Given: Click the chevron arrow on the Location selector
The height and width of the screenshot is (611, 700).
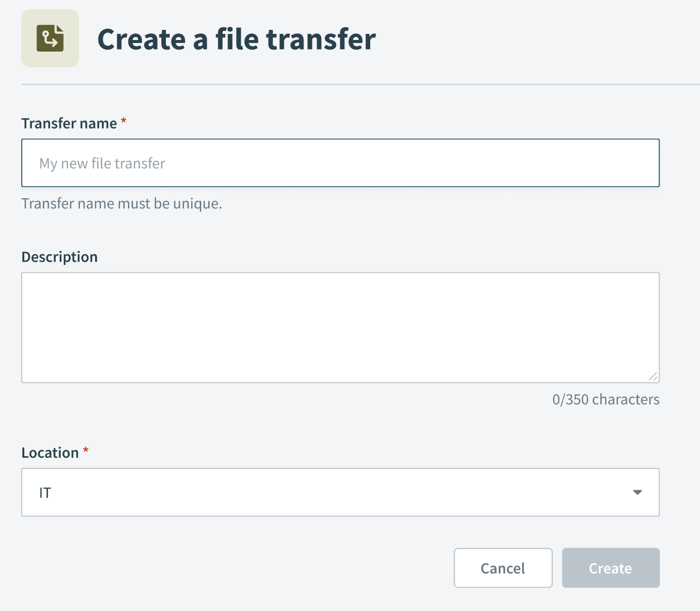Looking at the screenshot, I should pos(638,492).
